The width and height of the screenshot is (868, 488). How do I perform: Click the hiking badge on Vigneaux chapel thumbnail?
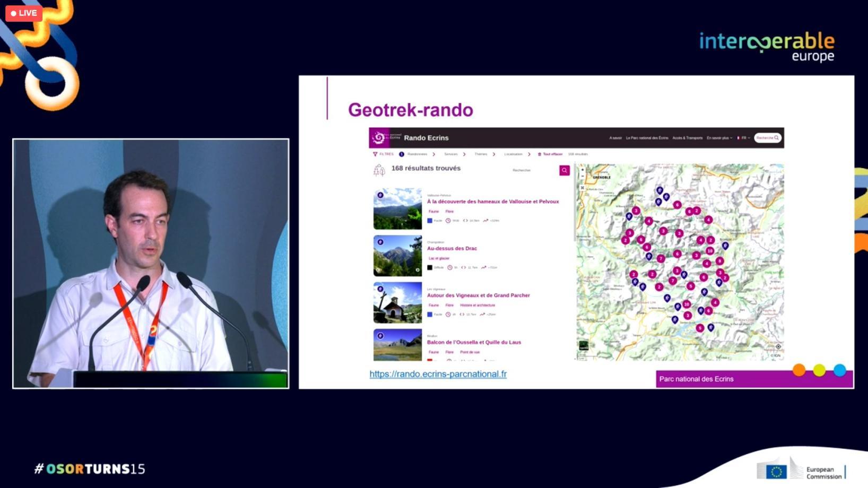pyautogui.click(x=380, y=289)
